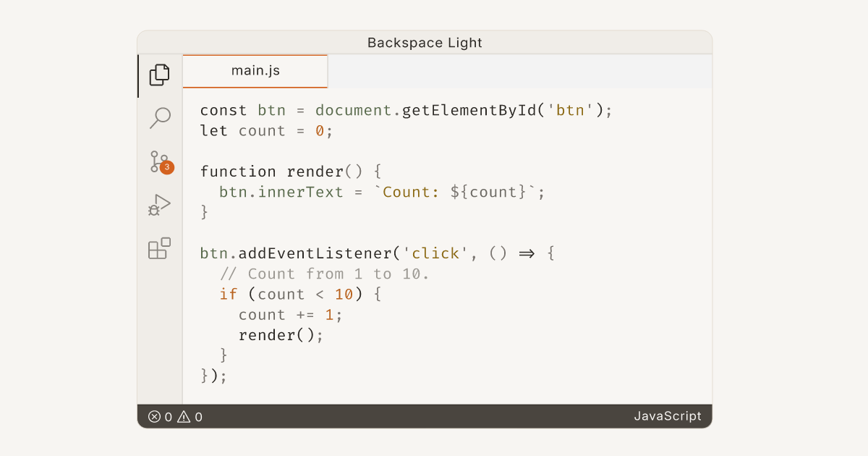
Task: Click JavaScript language mode in status bar
Action: 668,416
